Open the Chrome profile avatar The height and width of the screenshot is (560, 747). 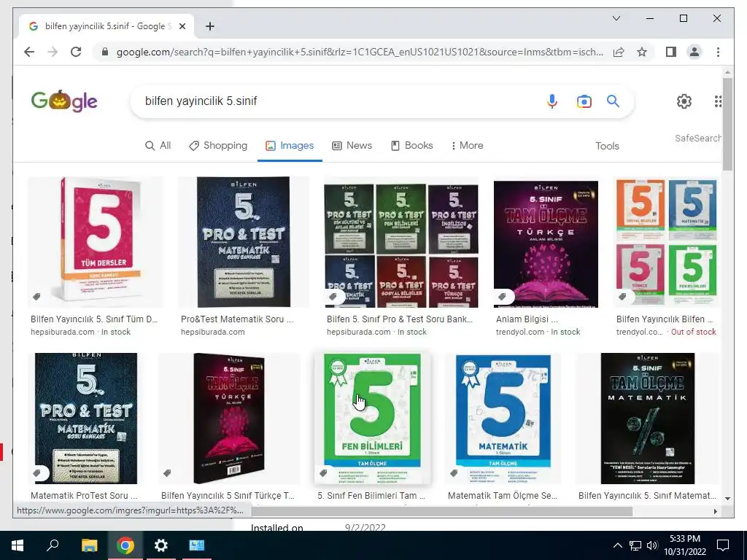(694, 52)
